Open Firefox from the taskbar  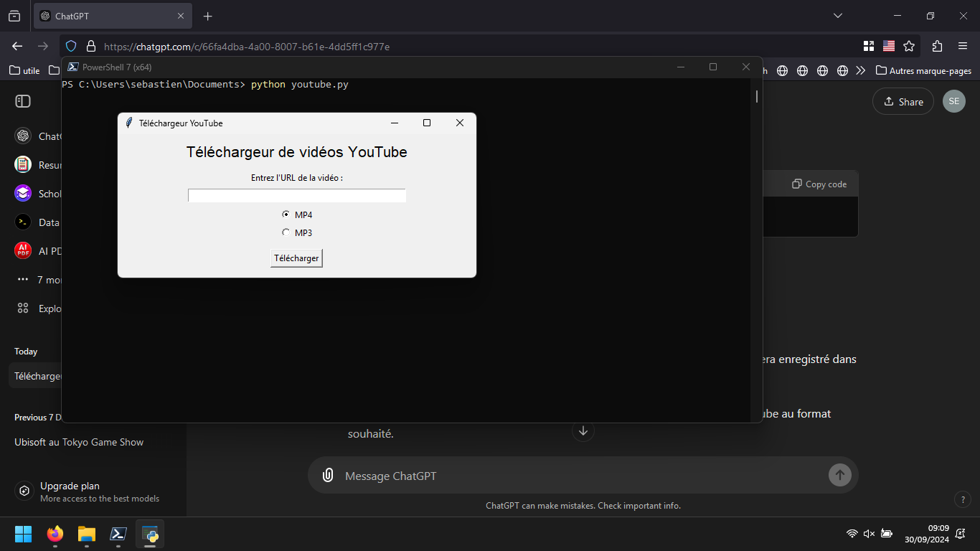click(x=55, y=534)
